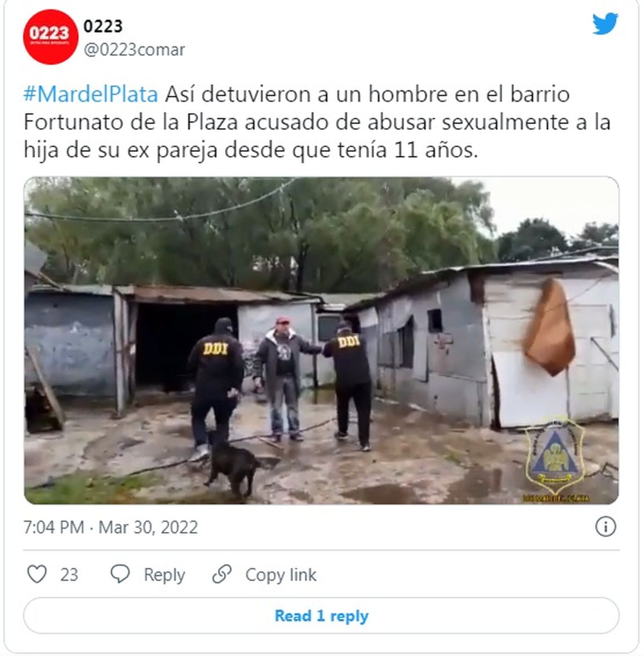Open the 7:04 PM Mar 30, 2022 timestamp
This screenshot has height=656, width=644.
(x=111, y=527)
